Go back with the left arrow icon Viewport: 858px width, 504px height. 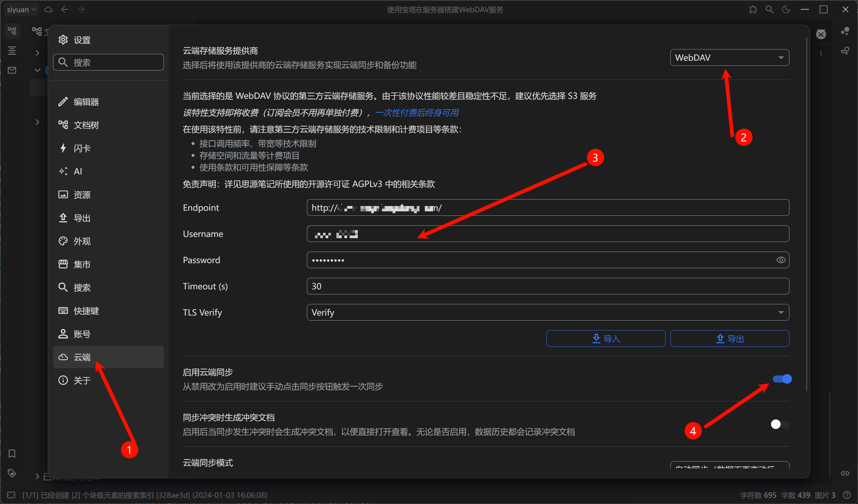65,10
